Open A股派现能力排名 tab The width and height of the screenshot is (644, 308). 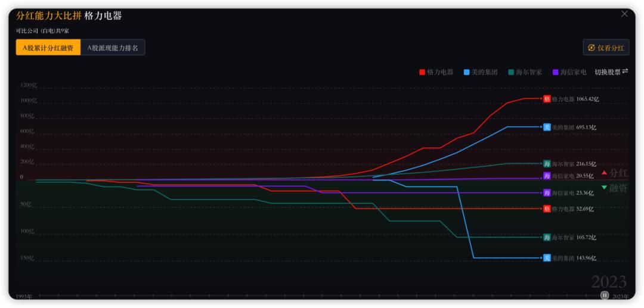coord(113,48)
